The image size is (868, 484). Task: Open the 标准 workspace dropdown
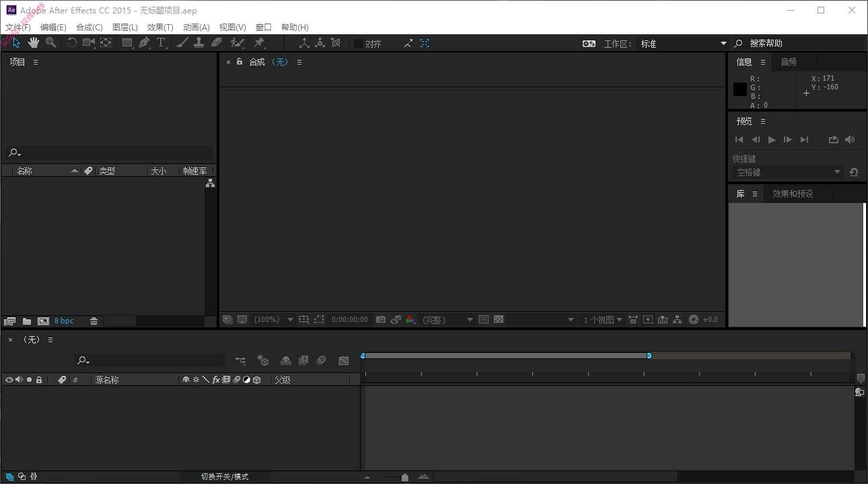pyautogui.click(x=683, y=43)
